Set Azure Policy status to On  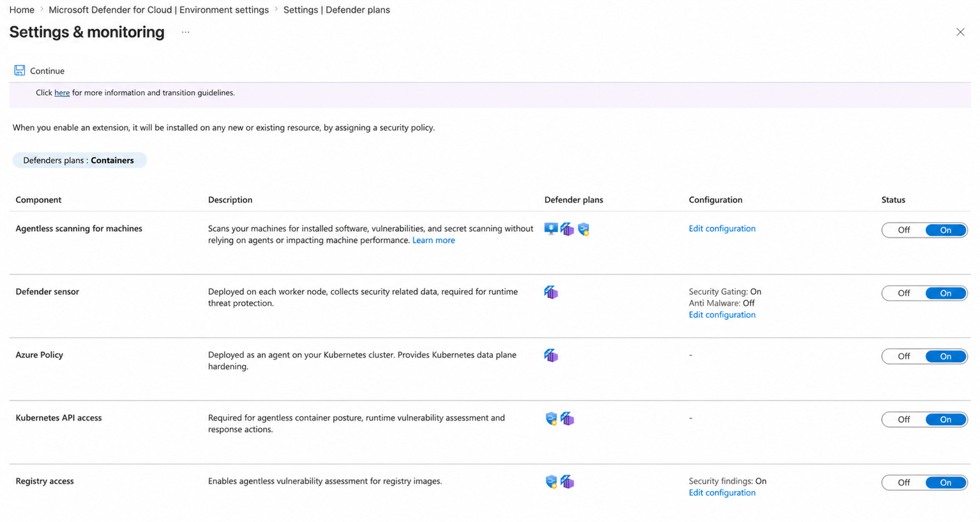point(946,356)
